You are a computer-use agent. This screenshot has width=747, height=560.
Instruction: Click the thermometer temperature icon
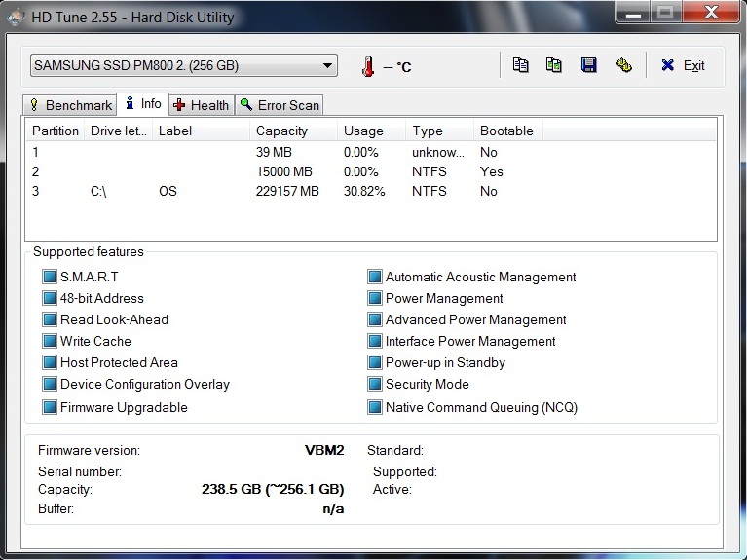tap(368, 67)
